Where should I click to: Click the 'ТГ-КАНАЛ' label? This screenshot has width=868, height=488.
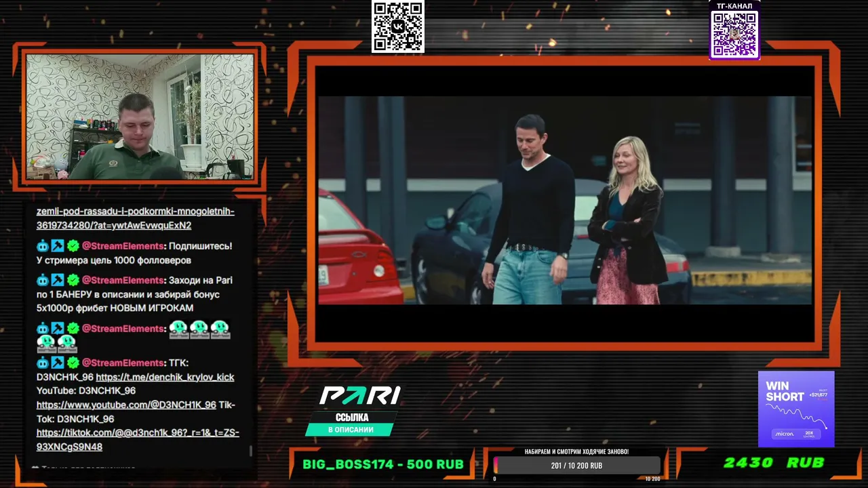coord(734,6)
